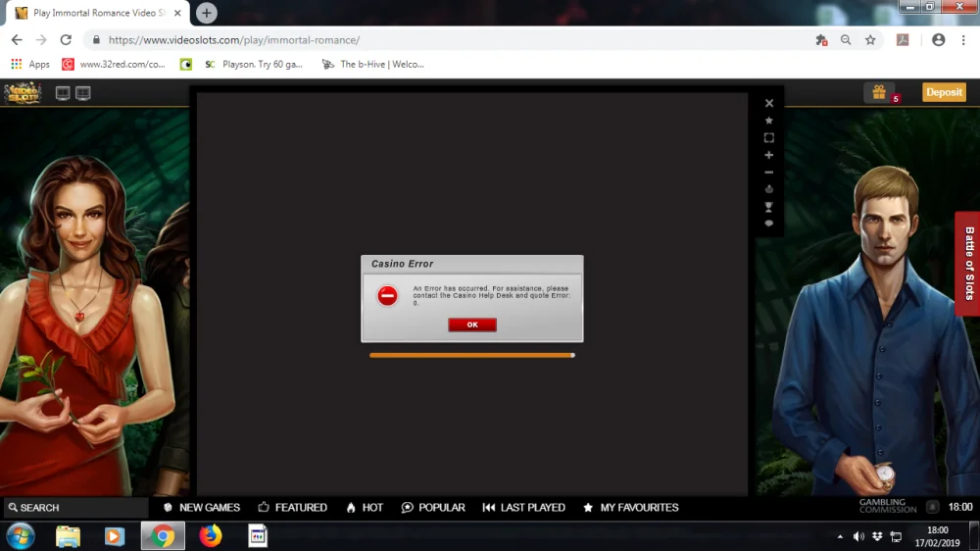This screenshot has width=980, height=551.
Task: Close the game panel with the X icon
Action: point(768,103)
